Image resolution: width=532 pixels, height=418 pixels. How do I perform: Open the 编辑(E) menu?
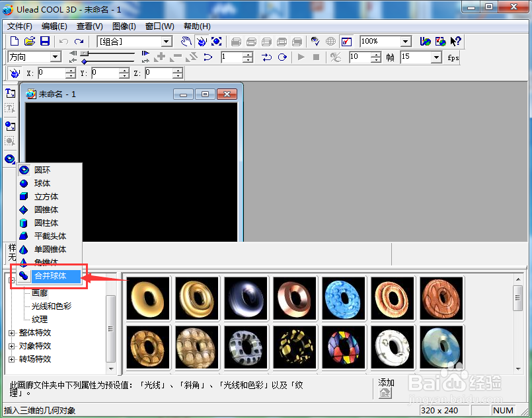pyautogui.click(x=54, y=26)
